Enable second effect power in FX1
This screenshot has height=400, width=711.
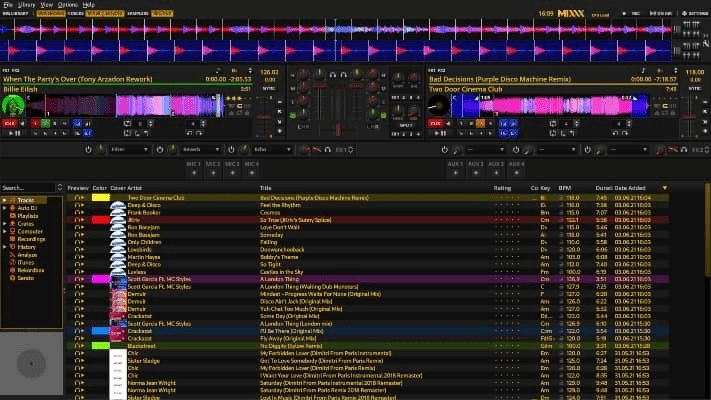(160, 150)
